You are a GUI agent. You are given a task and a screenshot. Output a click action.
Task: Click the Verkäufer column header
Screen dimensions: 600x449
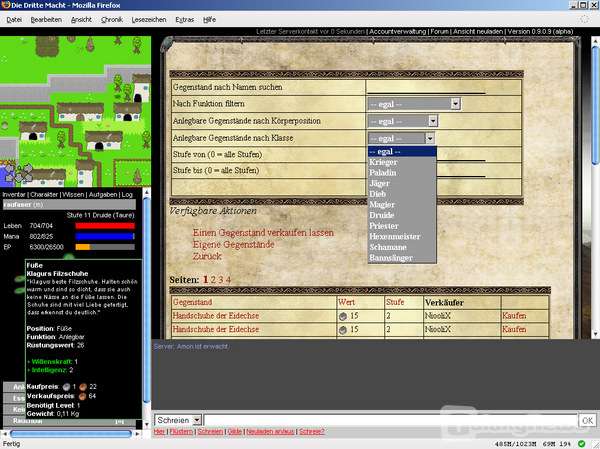[x=444, y=303]
